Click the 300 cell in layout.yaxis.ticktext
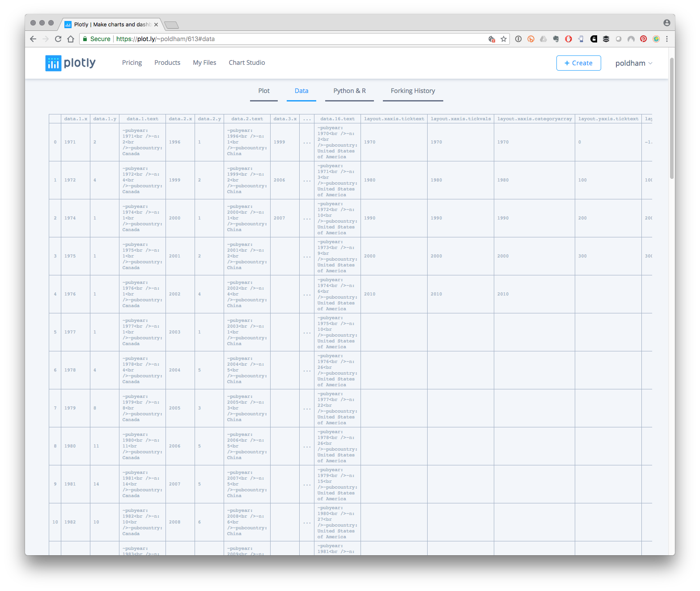700x591 pixels. (x=608, y=256)
